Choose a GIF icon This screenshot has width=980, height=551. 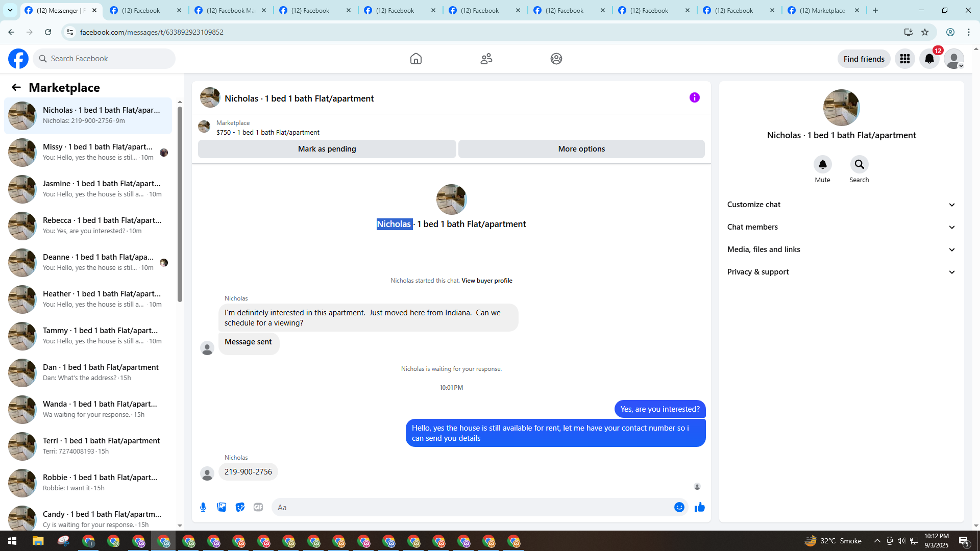(x=258, y=507)
